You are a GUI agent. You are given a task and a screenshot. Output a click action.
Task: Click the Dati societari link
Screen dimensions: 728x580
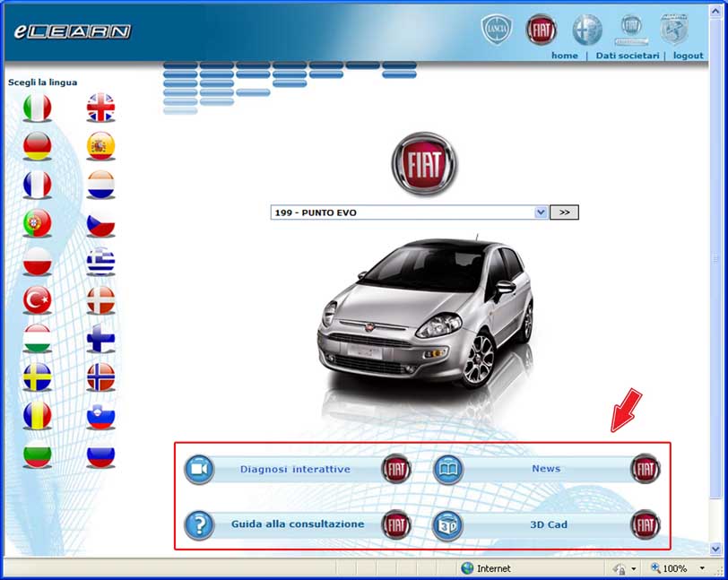[627, 56]
